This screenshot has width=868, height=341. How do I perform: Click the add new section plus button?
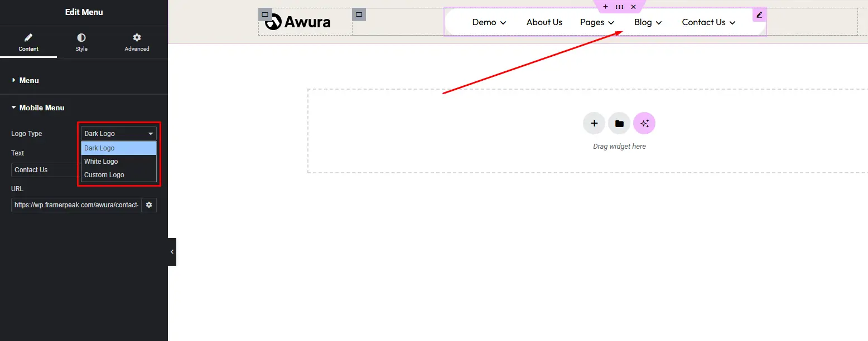pos(594,123)
